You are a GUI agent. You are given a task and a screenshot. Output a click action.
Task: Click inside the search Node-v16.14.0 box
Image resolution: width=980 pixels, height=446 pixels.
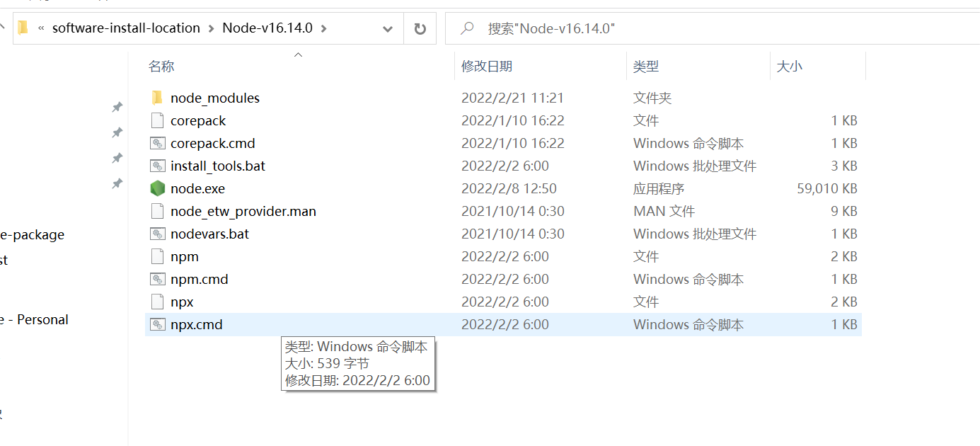click(x=566, y=28)
